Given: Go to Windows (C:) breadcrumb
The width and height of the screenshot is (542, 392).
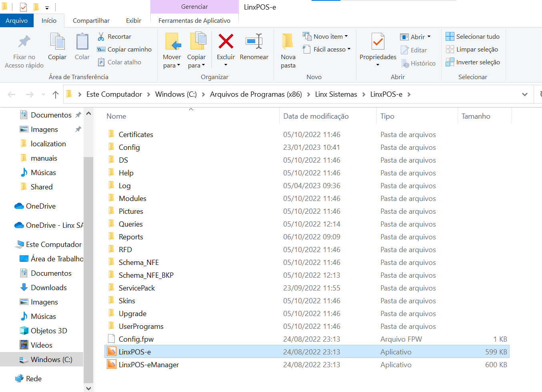Looking at the screenshot, I should click(x=176, y=94).
